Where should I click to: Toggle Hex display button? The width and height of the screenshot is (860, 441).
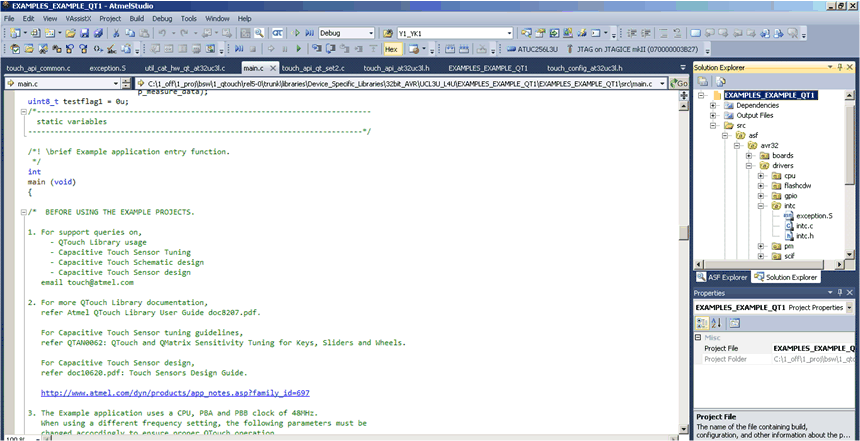pyautogui.click(x=391, y=49)
